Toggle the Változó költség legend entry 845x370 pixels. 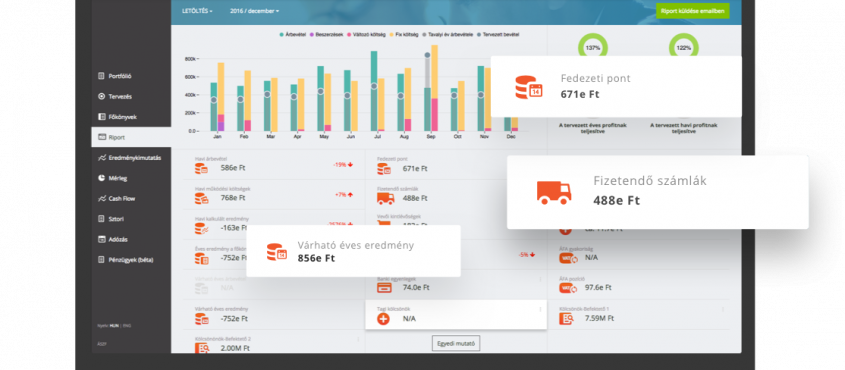pos(366,34)
